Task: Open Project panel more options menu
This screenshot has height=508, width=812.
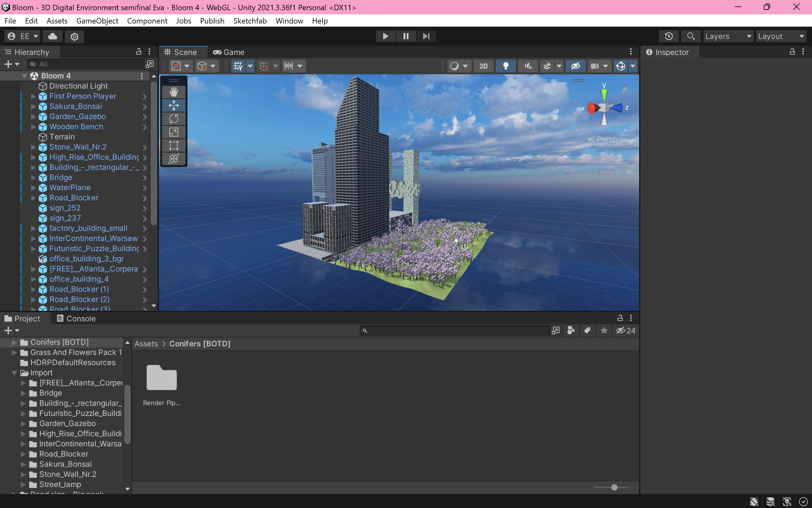Action: tap(631, 318)
